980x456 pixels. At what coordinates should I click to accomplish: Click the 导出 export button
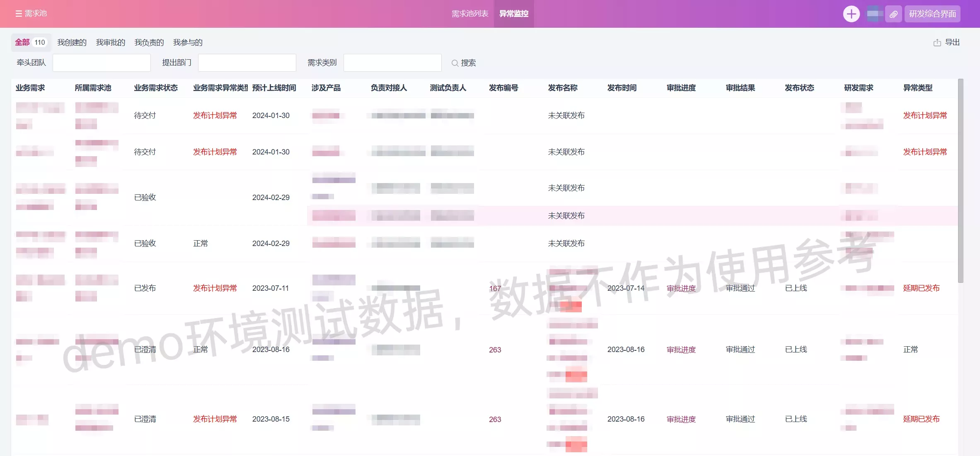(x=946, y=42)
